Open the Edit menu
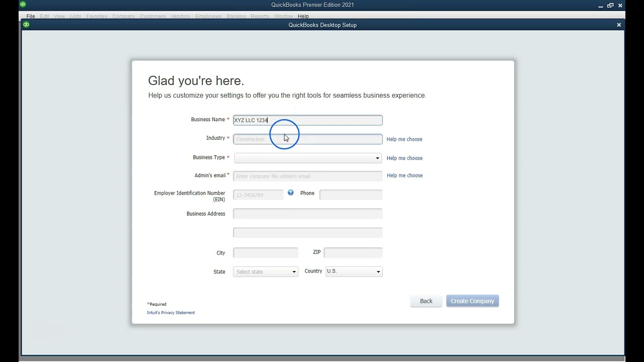Screen dimensions: 644x362 point(45,16)
